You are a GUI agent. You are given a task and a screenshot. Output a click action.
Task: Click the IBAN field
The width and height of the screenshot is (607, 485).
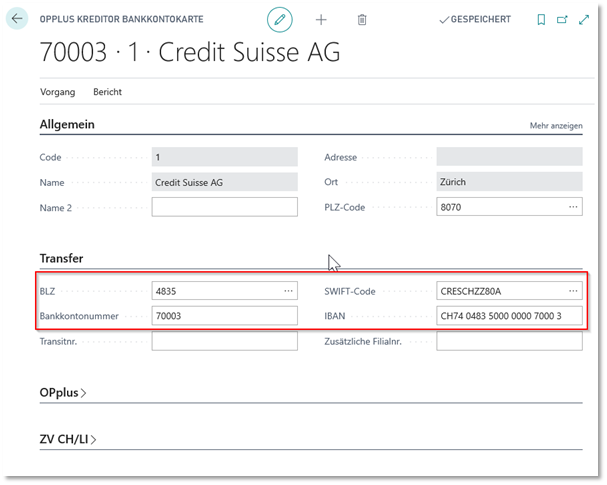(509, 316)
